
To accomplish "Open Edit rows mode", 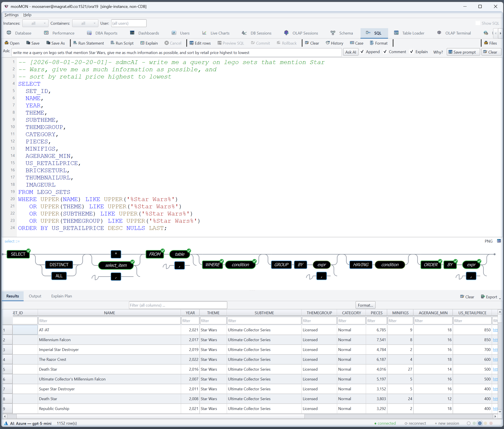I will (200, 43).
